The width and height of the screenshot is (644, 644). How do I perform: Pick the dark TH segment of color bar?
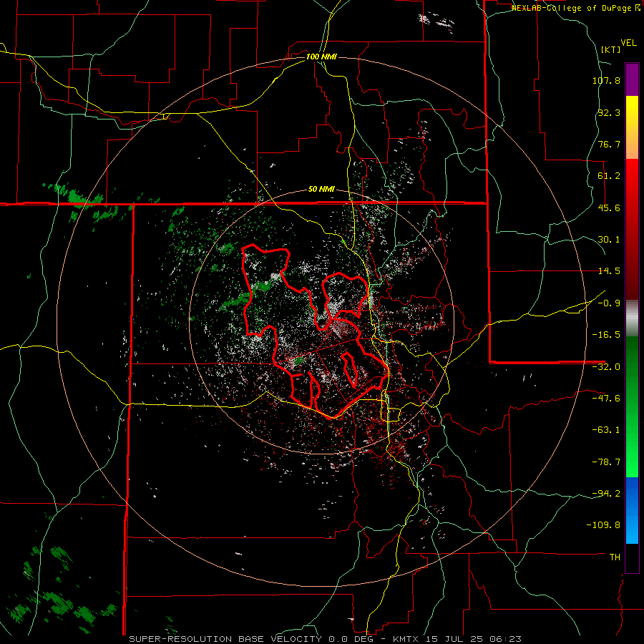point(632,558)
